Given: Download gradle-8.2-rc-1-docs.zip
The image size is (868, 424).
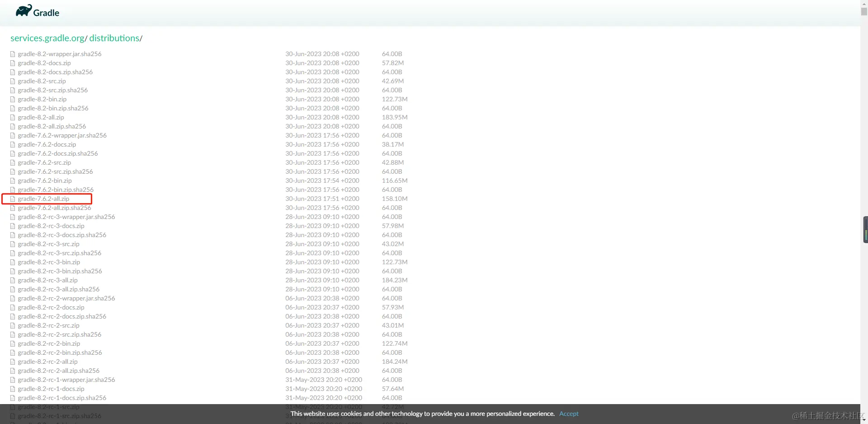Looking at the screenshot, I should 51,389.
